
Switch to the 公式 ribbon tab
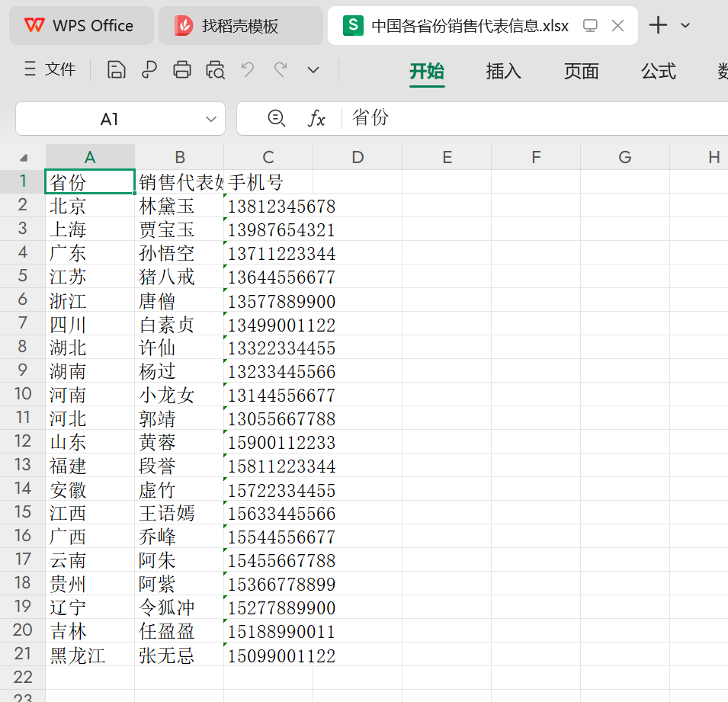658,71
